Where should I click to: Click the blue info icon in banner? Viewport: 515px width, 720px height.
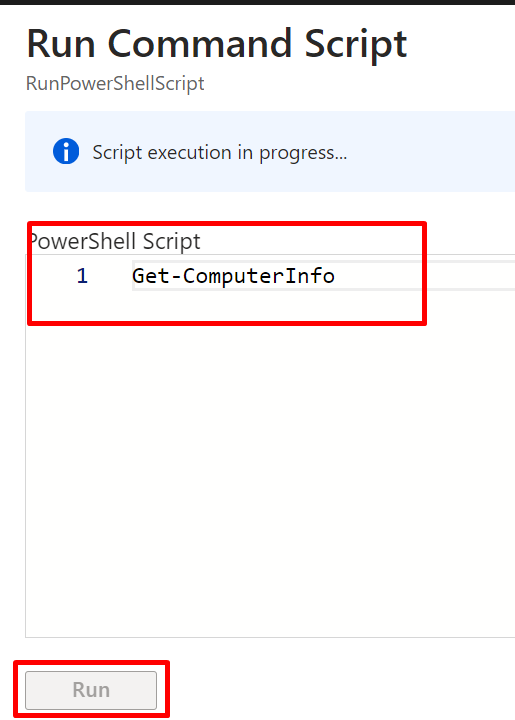click(66, 151)
